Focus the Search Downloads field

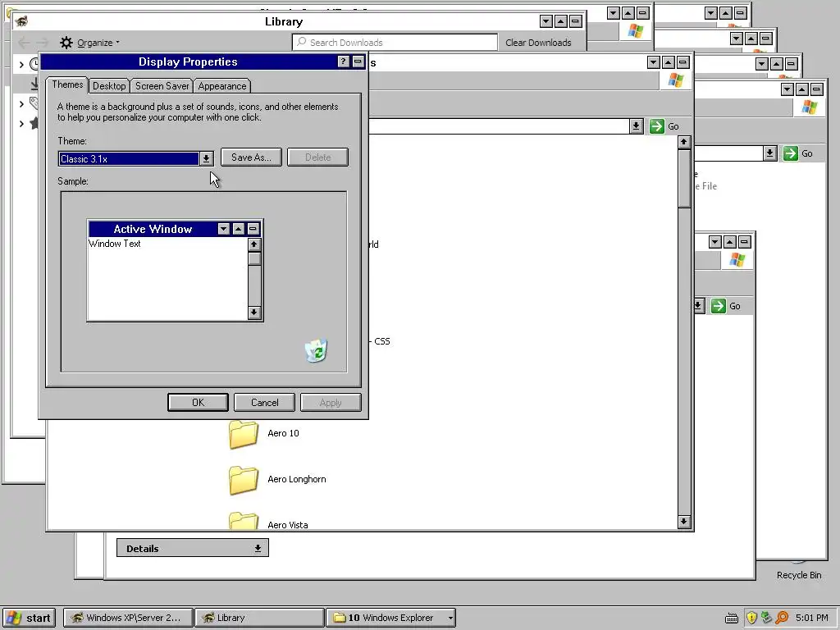point(395,43)
